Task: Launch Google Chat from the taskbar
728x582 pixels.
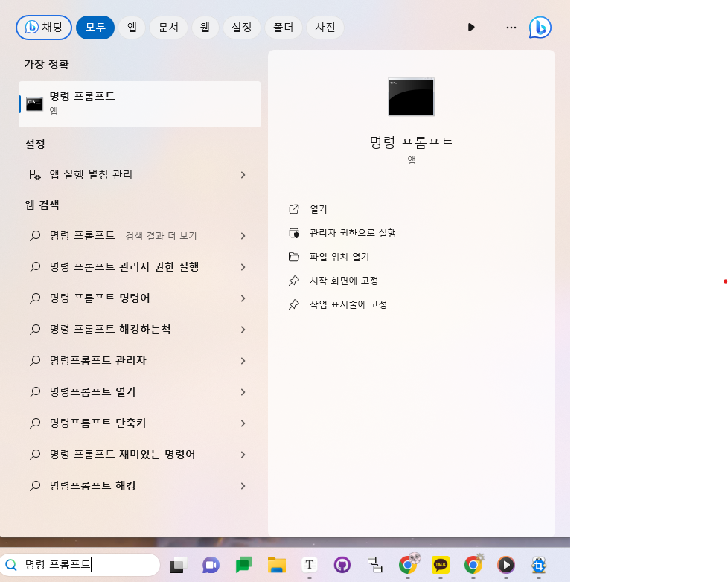Action: pyautogui.click(x=243, y=565)
